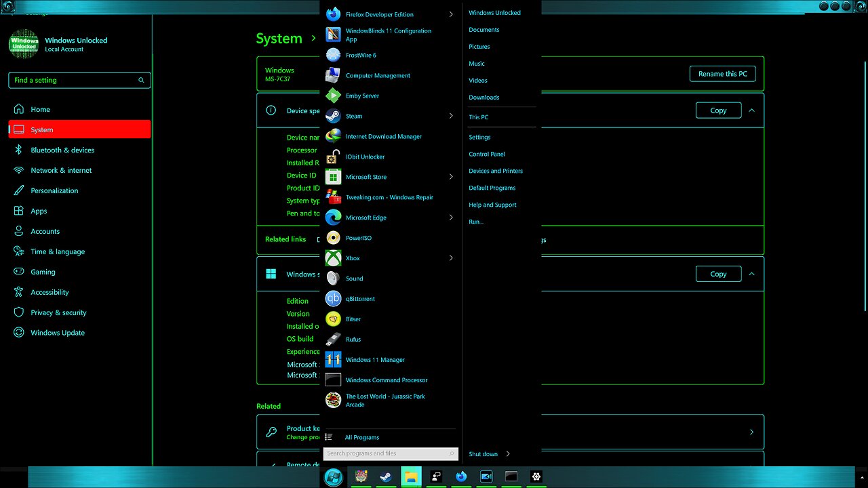Collapse the Windows specifications section chevron
The image size is (868, 488).
[x=751, y=274]
